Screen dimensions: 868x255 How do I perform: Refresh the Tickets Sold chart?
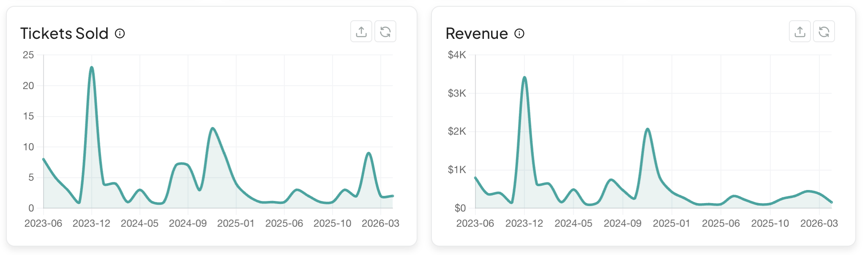pos(385,32)
